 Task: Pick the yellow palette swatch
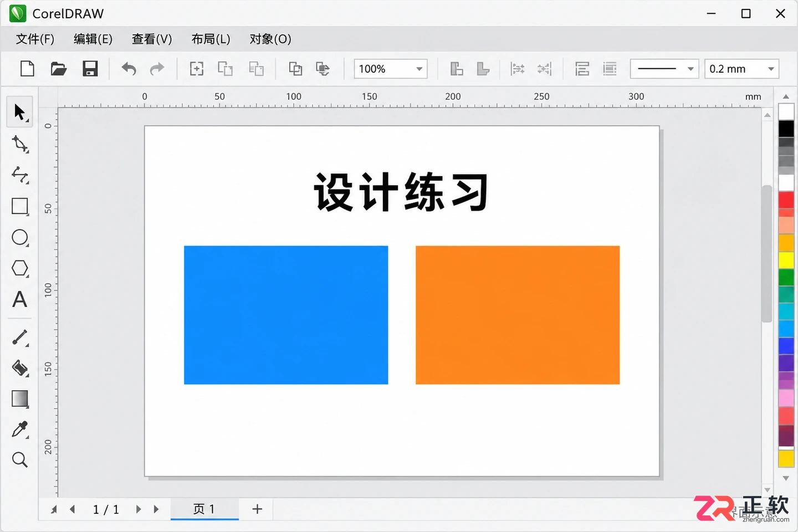pos(786,260)
